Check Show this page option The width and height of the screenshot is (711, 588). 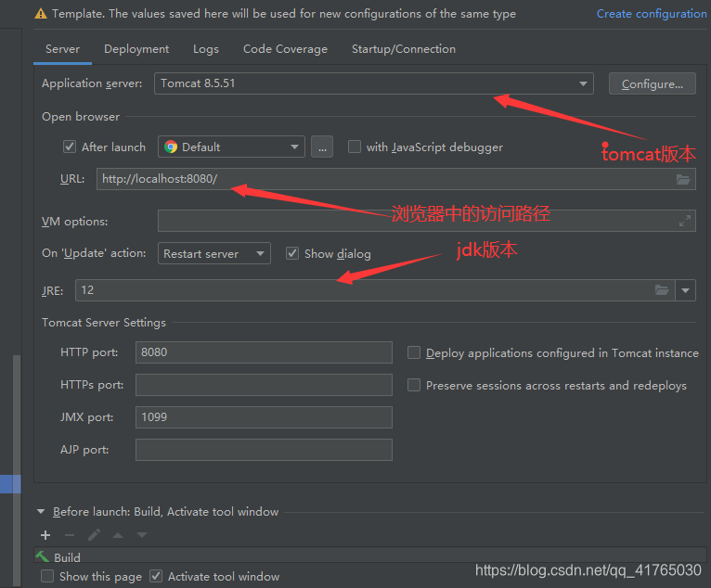point(47,576)
